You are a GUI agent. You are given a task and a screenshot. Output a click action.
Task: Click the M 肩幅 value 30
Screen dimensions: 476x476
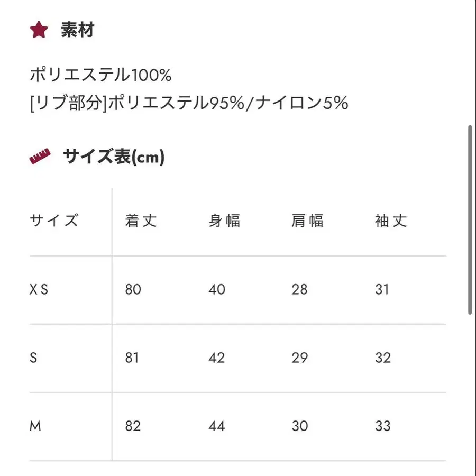tap(299, 426)
